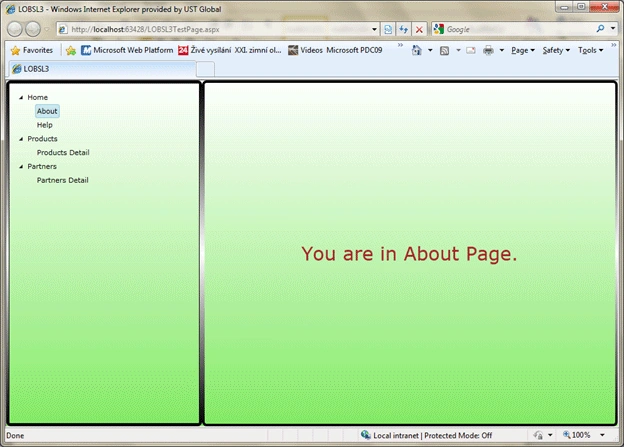Click the 'Done' status text
The image size is (624, 447).
click(15, 435)
